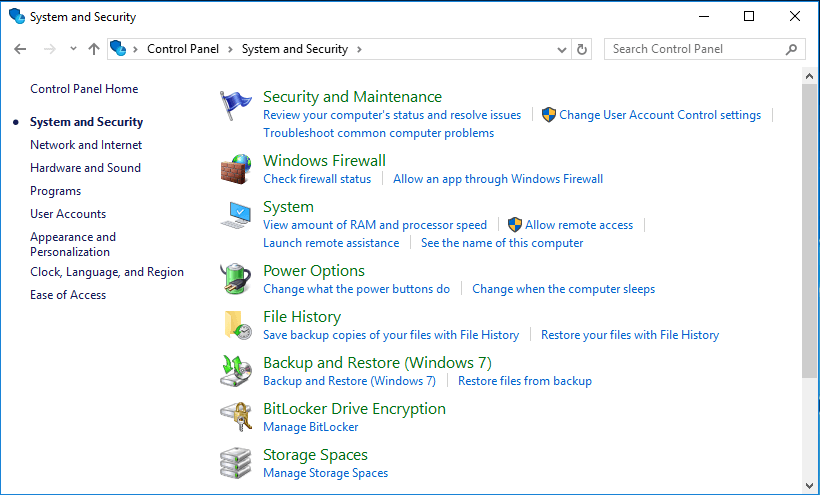Open the File History folder icon
Image resolution: width=820 pixels, height=495 pixels.
click(x=238, y=325)
